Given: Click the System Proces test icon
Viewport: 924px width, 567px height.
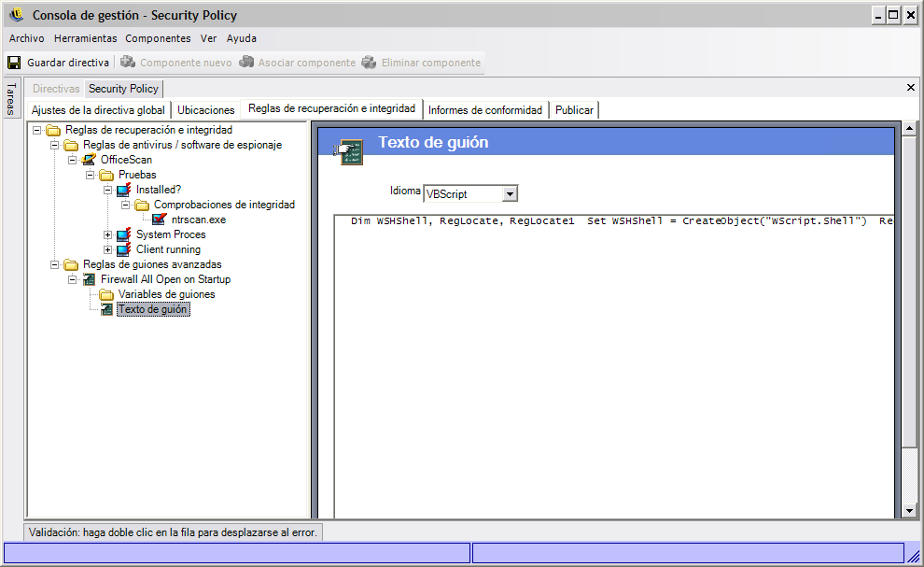Looking at the screenshot, I should [124, 234].
